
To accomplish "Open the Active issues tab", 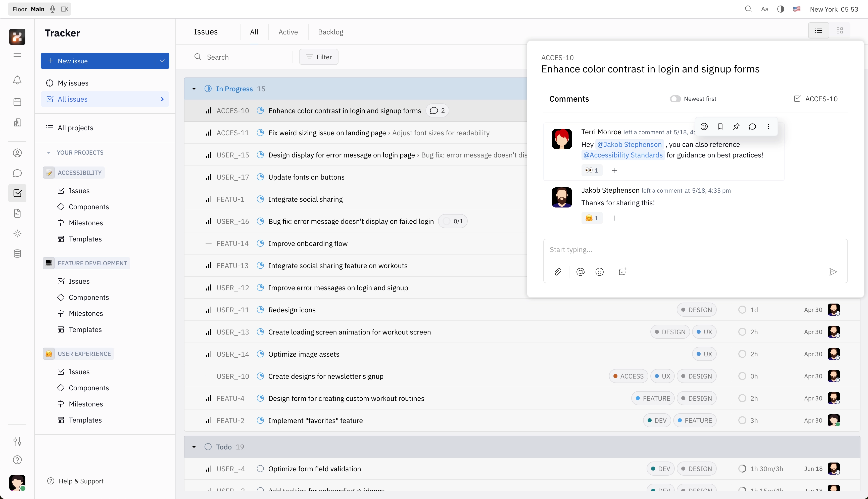I will point(288,32).
